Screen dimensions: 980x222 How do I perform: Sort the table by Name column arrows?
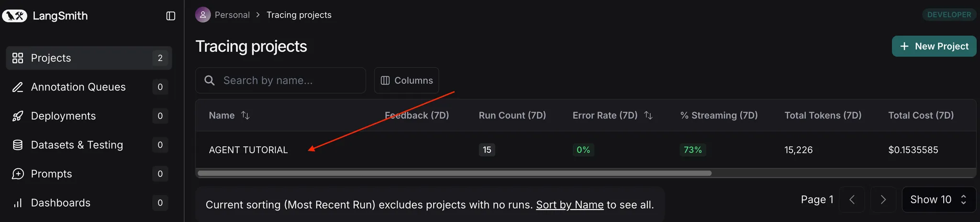coord(245,115)
